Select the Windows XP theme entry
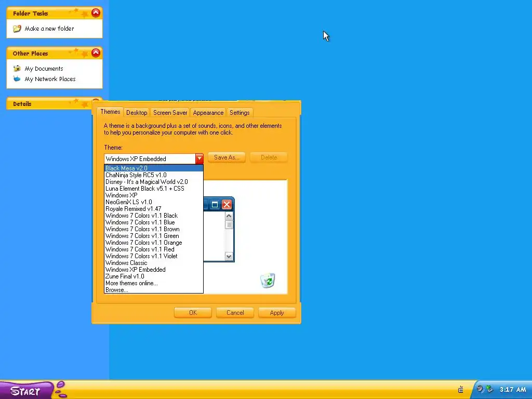The width and height of the screenshot is (532, 399). 154,195
